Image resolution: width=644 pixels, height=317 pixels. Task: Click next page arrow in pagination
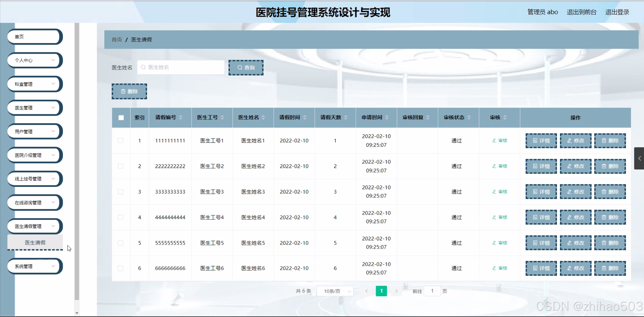click(x=396, y=291)
